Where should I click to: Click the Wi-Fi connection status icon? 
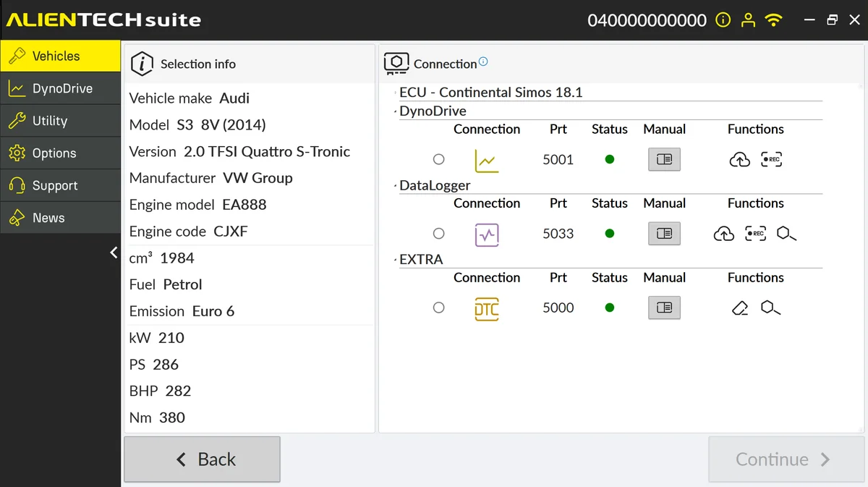click(x=774, y=20)
